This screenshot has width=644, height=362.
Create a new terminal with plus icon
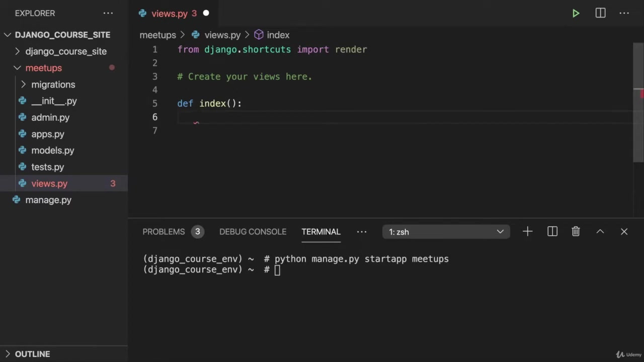tap(527, 232)
